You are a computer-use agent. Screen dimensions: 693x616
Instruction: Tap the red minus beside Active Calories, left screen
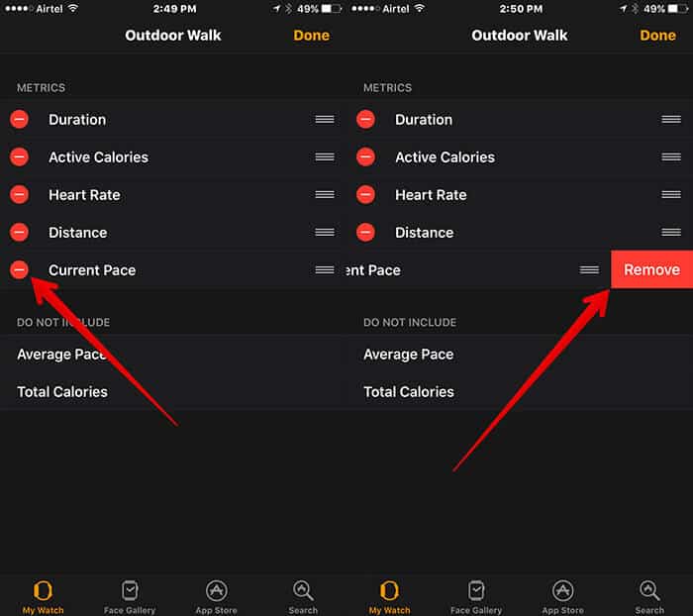[20, 157]
